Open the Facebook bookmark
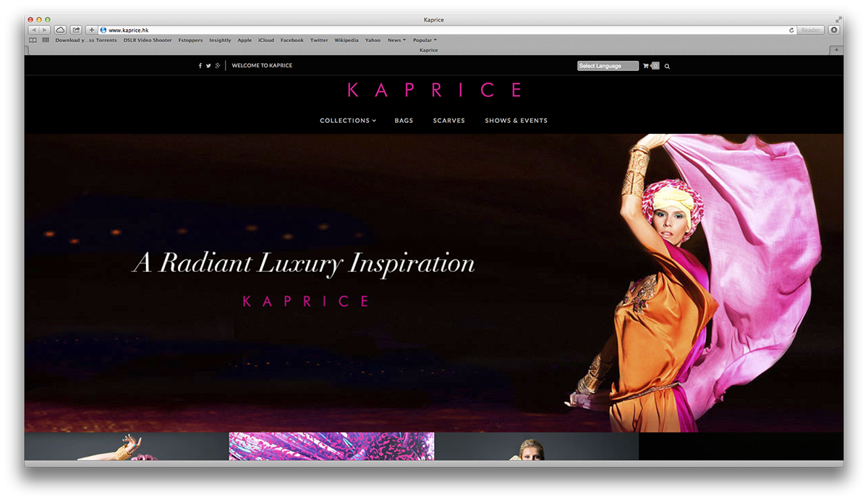The width and height of the screenshot is (868, 501). pyautogui.click(x=292, y=40)
